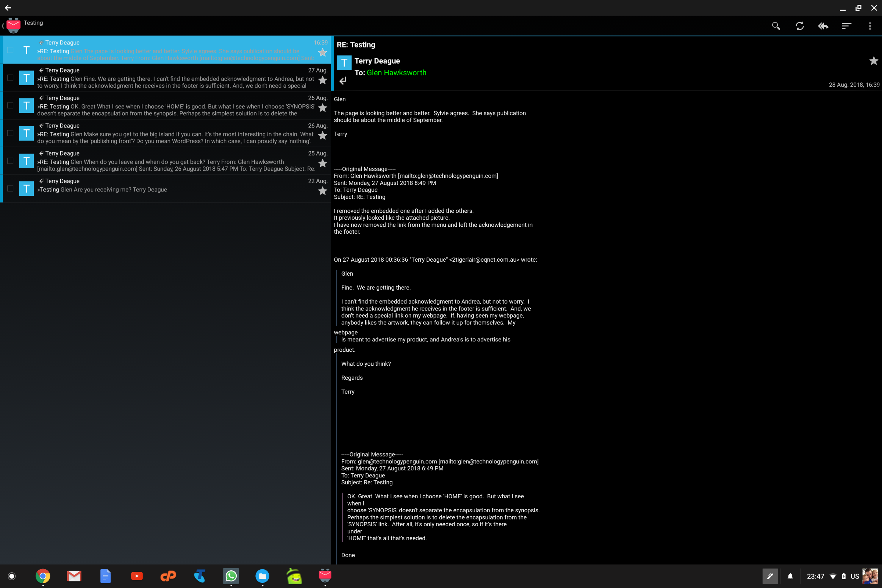Tick the checkbox for the 22 Aug. message
882x588 pixels.
point(11,189)
